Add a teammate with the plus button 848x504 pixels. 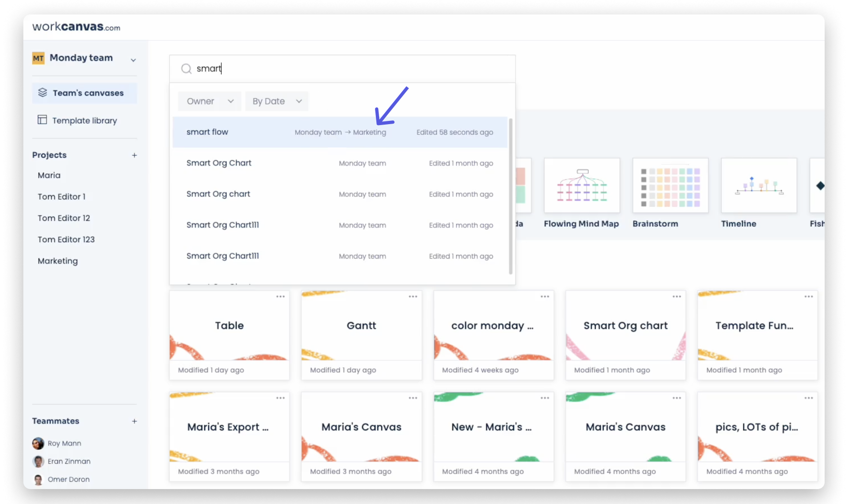134,420
